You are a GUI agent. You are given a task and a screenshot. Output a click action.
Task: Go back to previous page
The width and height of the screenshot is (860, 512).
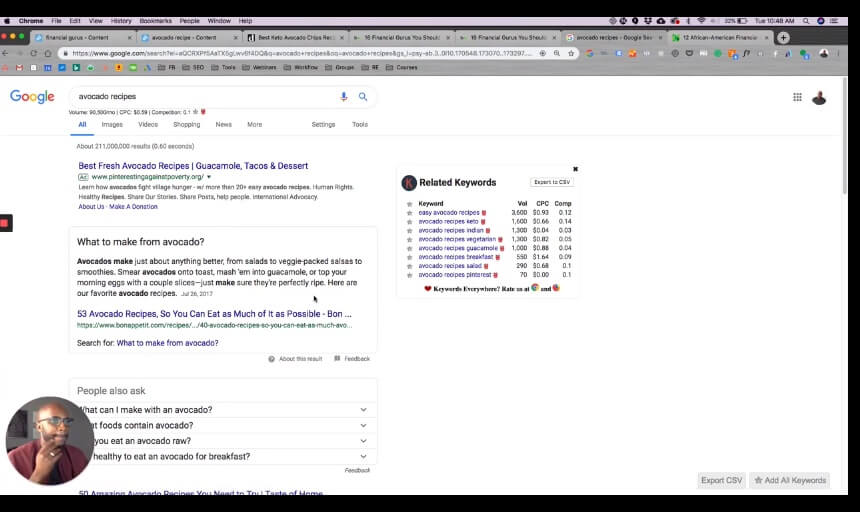click(5, 53)
